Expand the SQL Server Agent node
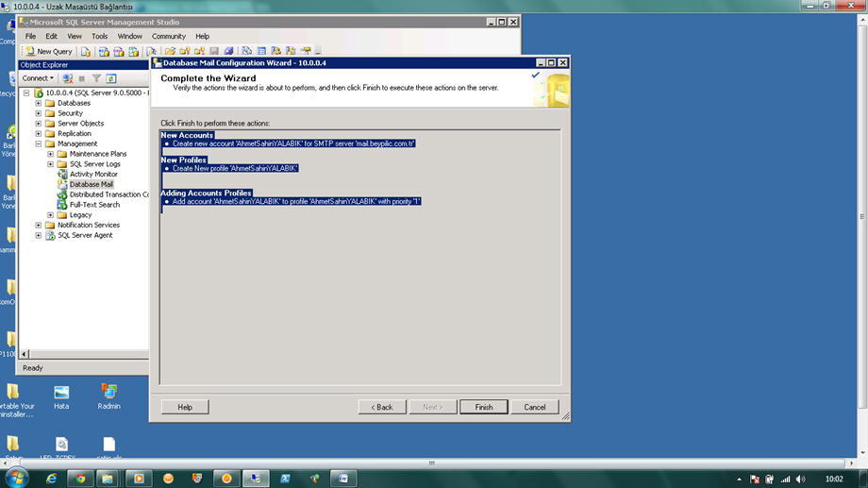 38,235
